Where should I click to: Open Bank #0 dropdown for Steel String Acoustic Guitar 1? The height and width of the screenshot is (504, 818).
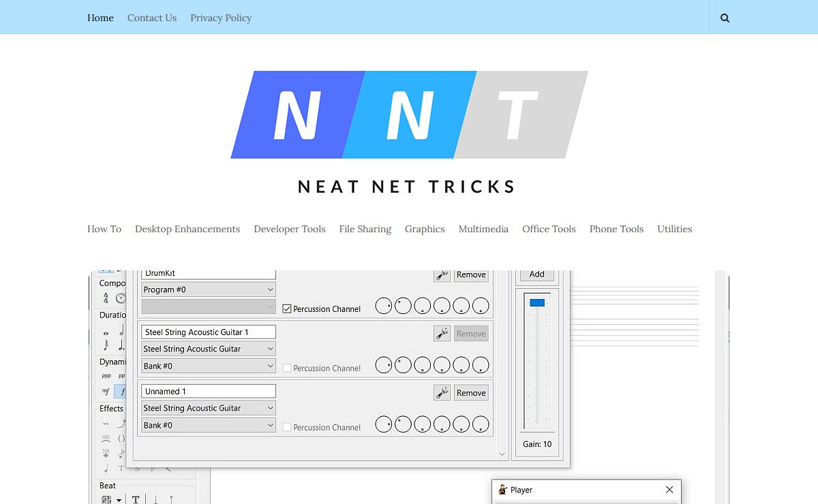(208, 366)
